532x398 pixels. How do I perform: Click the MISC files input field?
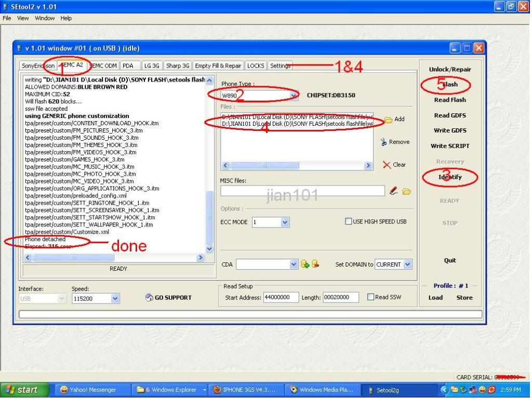click(x=302, y=191)
